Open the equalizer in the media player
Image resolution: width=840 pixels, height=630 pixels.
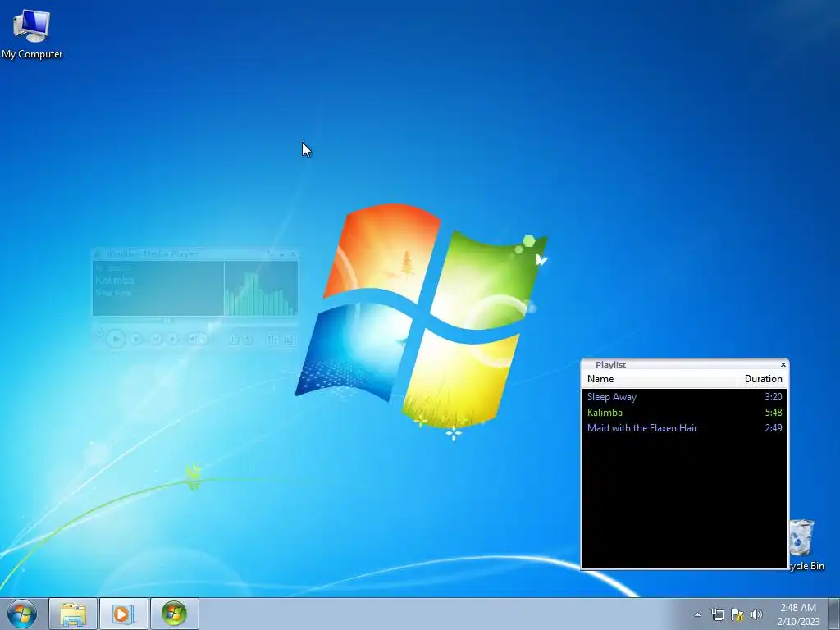point(273,340)
